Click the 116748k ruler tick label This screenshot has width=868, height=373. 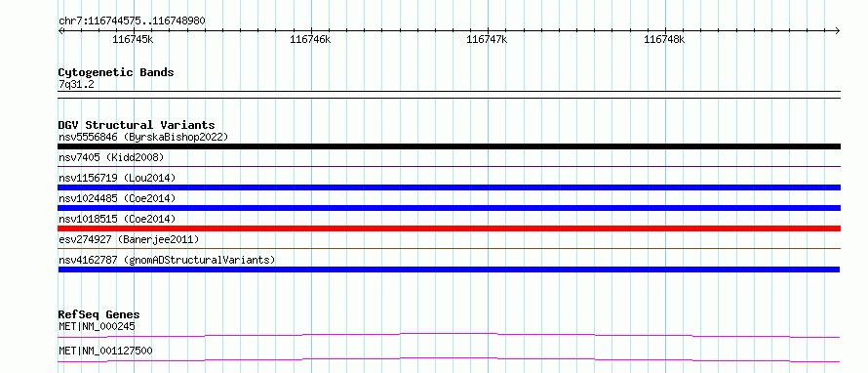coord(664,39)
